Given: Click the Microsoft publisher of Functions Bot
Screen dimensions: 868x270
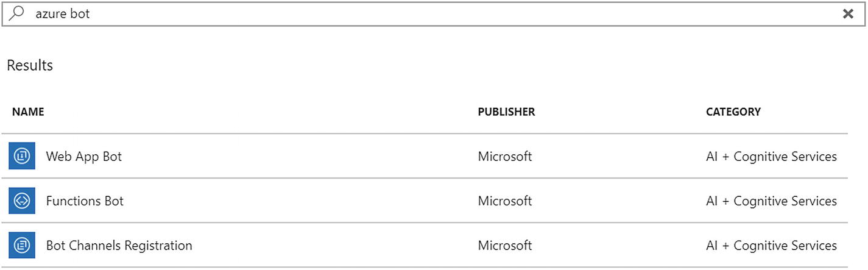Looking at the screenshot, I should 504,201.
